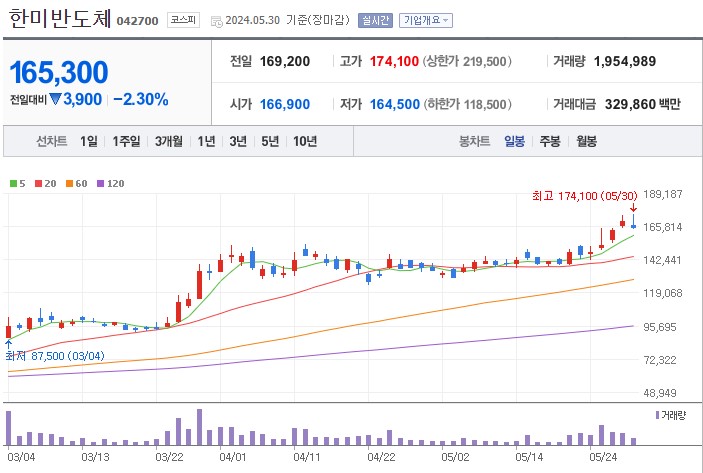Click the 최고 174,100 (05/30) chart label
This screenshot has width=703, height=473.
pyautogui.click(x=585, y=196)
